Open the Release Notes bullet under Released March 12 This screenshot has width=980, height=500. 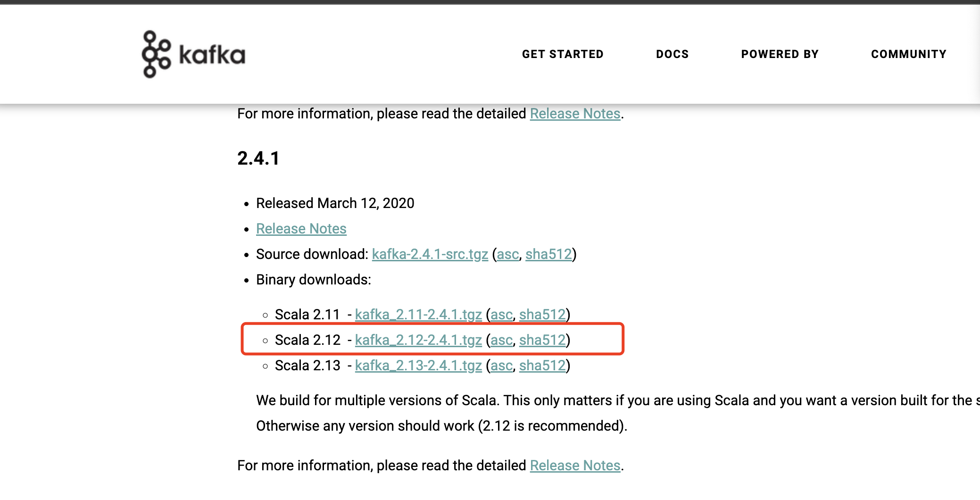(x=301, y=229)
